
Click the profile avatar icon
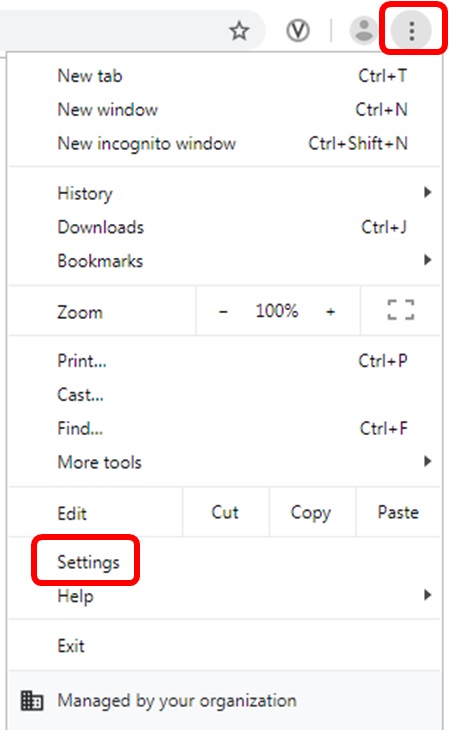coord(364,31)
